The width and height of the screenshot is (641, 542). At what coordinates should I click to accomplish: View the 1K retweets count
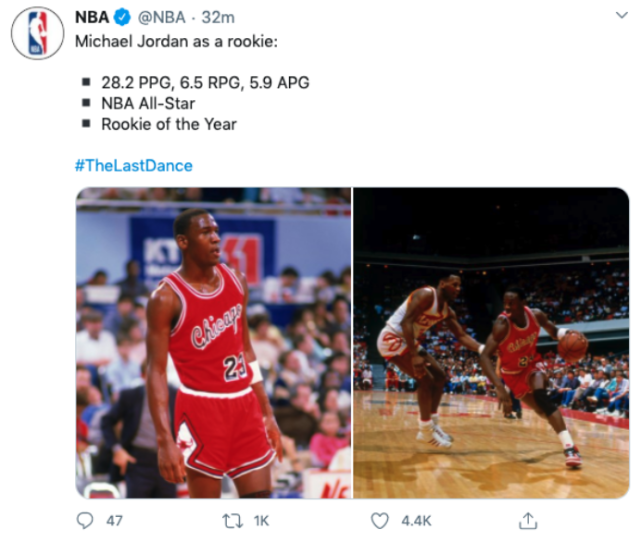pyautogui.click(x=261, y=521)
